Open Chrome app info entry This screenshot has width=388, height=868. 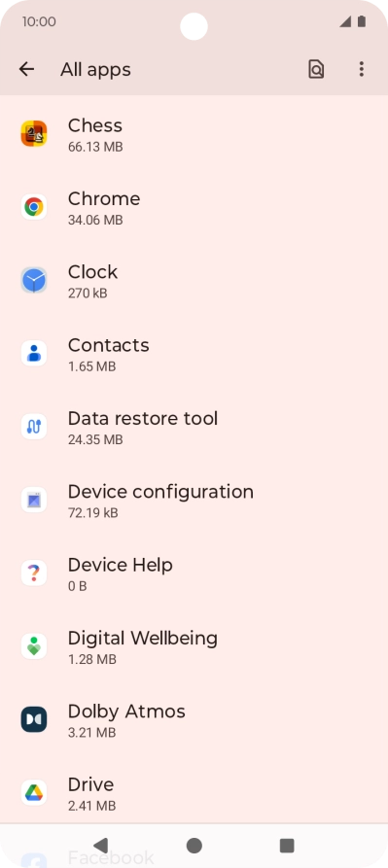[194, 207]
